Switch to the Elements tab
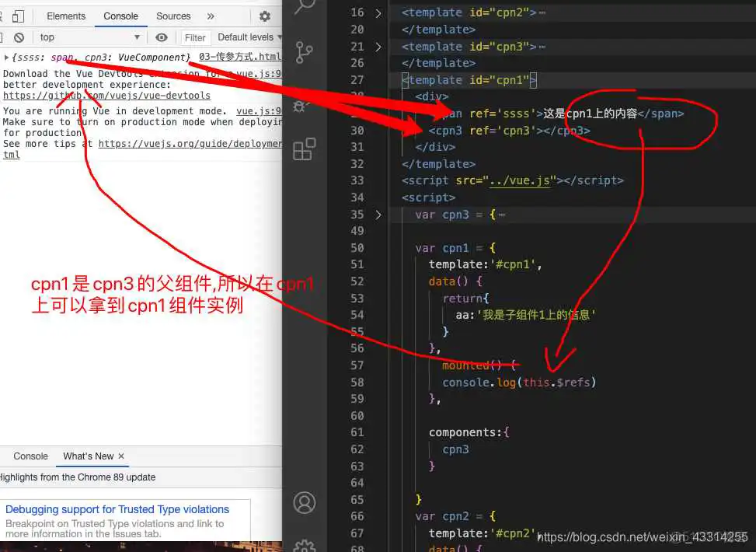Image resolution: width=756 pixels, height=552 pixels. pos(66,16)
